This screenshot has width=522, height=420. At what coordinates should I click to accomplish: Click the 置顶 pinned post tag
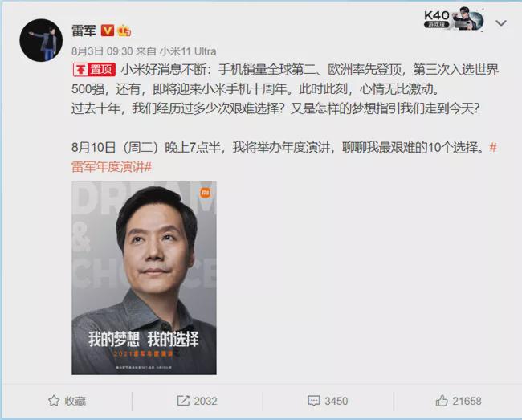(94, 70)
